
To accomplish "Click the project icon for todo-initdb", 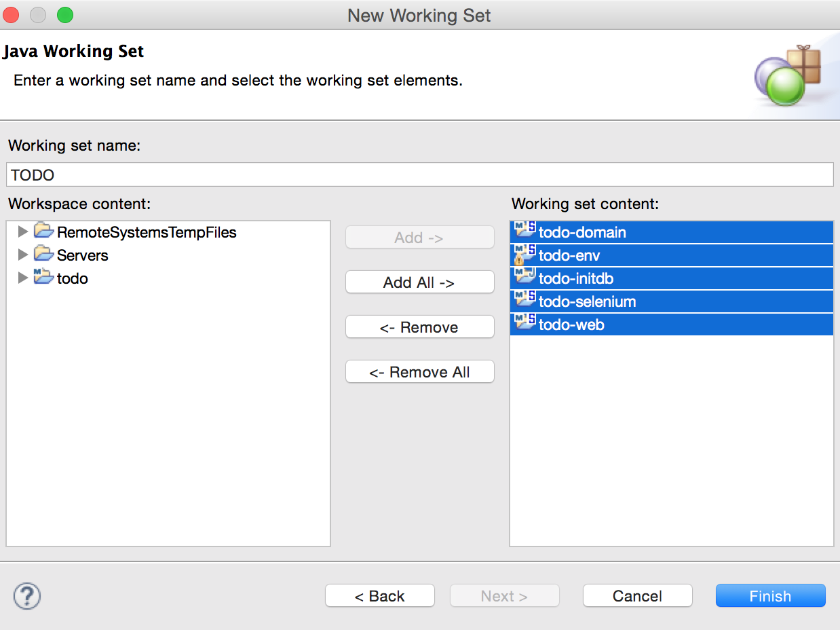I will (x=524, y=278).
